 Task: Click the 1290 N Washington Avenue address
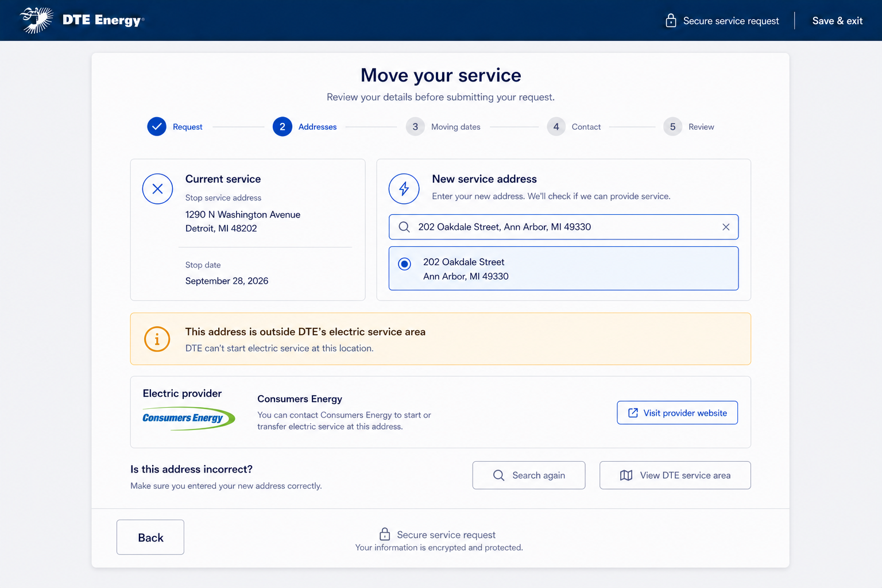point(243,215)
